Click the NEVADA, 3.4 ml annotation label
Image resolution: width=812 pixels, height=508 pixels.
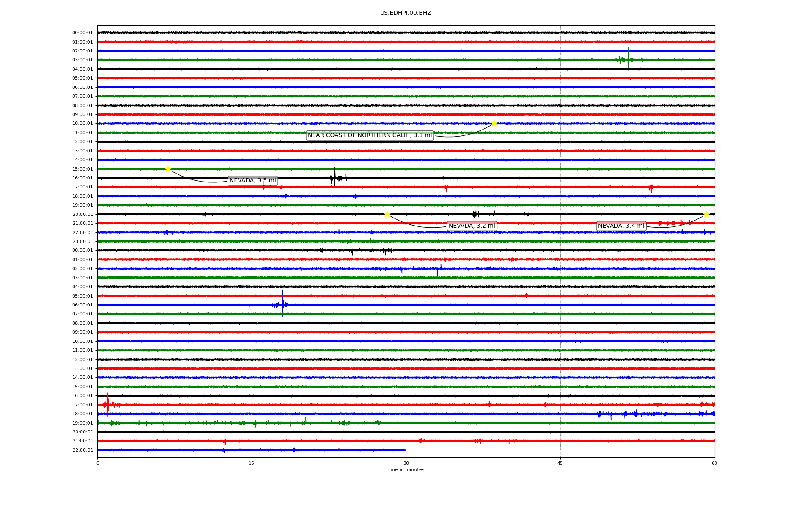[x=621, y=226]
